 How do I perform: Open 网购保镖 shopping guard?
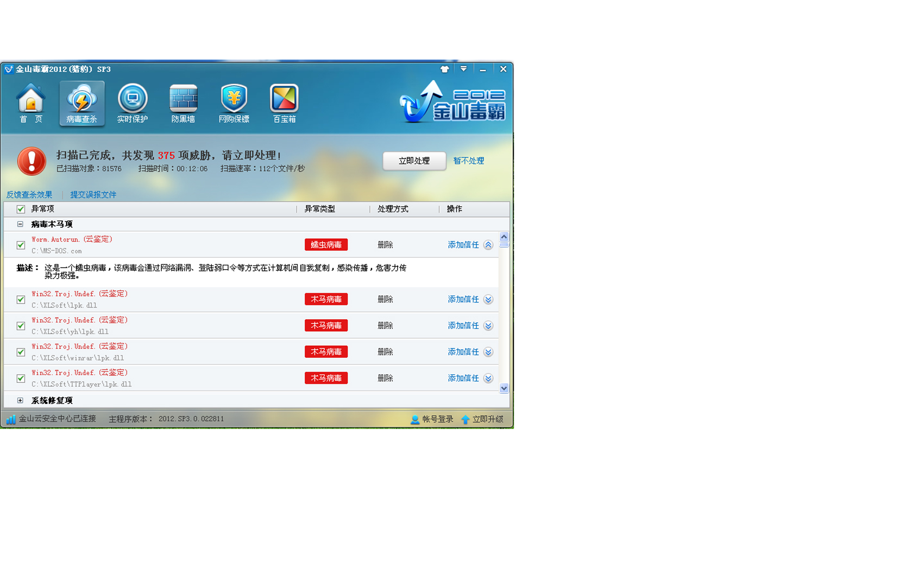pos(234,103)
